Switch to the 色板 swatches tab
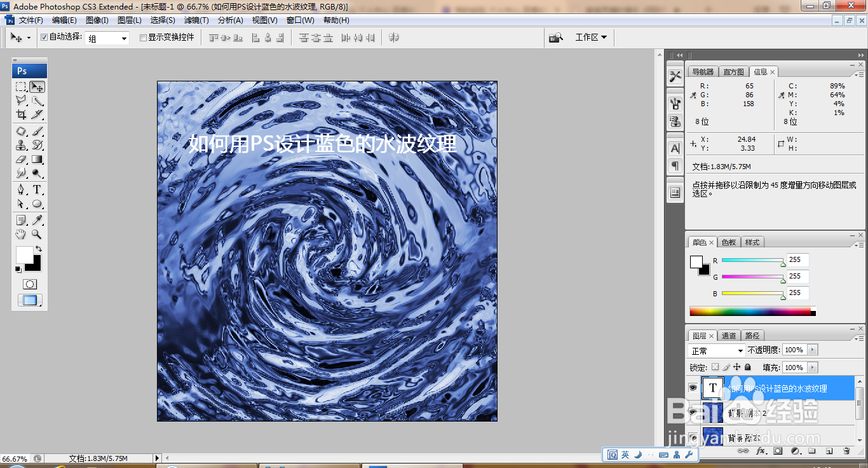Viewport: 868px width, 468px height. coord(729,242)
